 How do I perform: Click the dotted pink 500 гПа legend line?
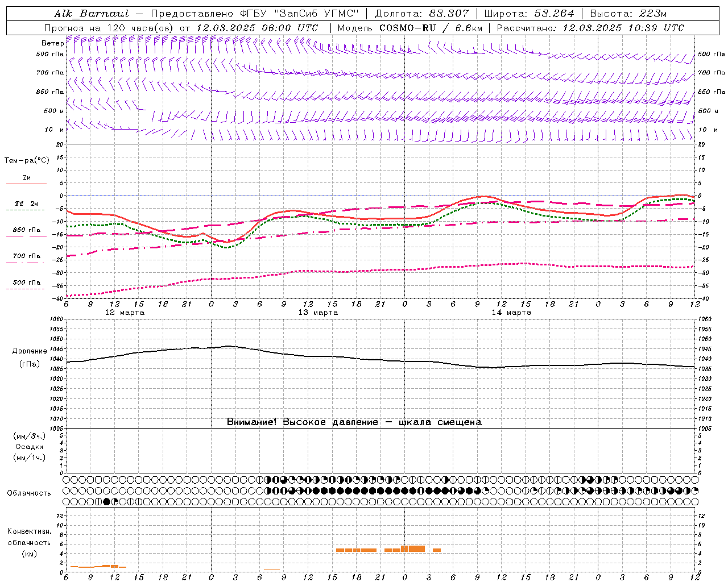(26, 289)
